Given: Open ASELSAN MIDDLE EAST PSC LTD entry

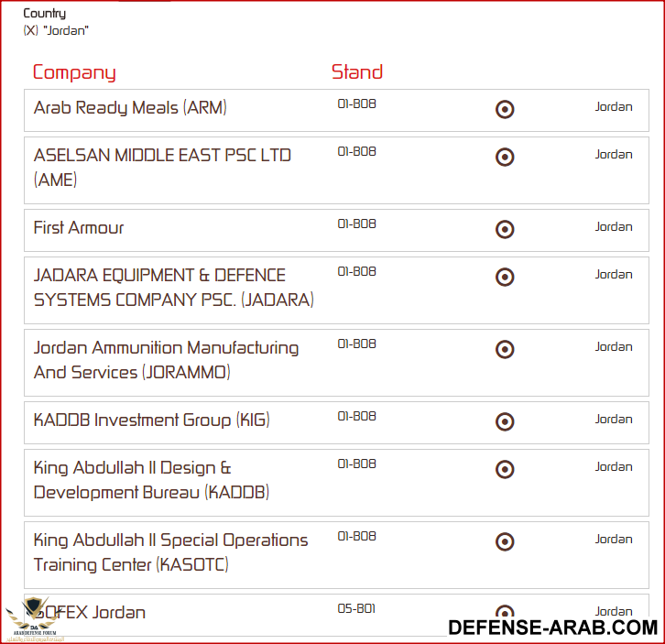Looking at the screenshot, I should click(162, 168).
